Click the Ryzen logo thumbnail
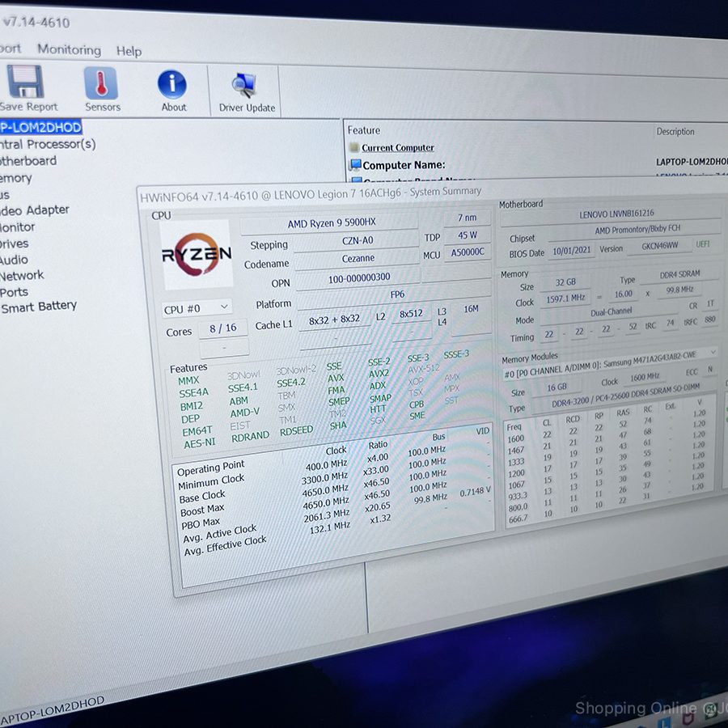Image resolution: width=728 pixels, height=728 pixels. (197, 255)
